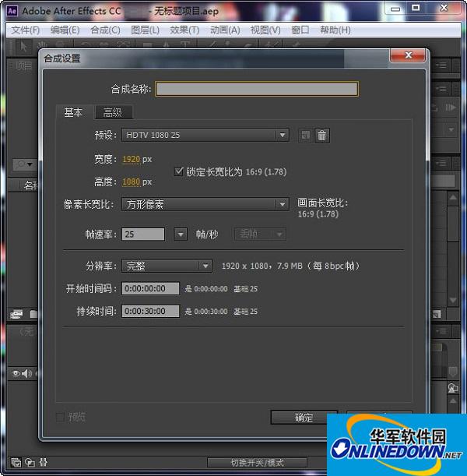467x476 pixels.
Task: Click scrollbar down arrow in right panel
Action: [453, 300]
